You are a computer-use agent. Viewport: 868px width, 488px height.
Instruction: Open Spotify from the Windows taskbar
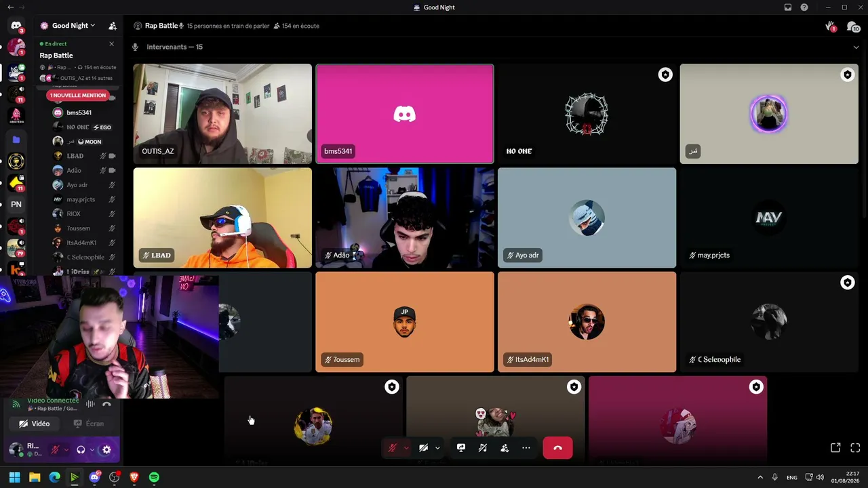[x=154, y=477]
